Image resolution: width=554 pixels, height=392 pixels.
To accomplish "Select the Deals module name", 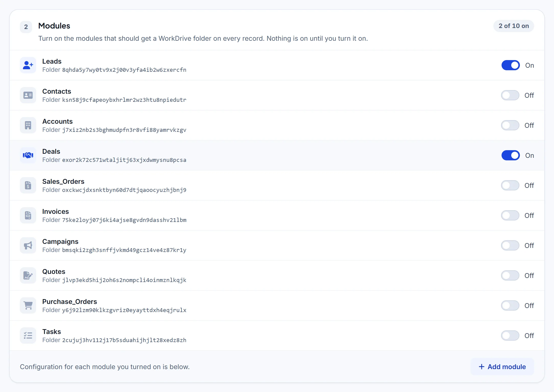I will click(51, 151).
